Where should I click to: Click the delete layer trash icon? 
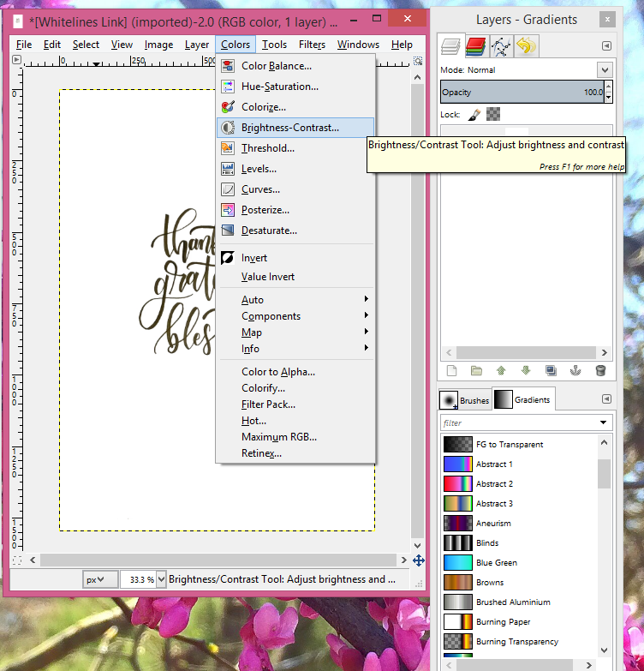[x=600, y=371]
